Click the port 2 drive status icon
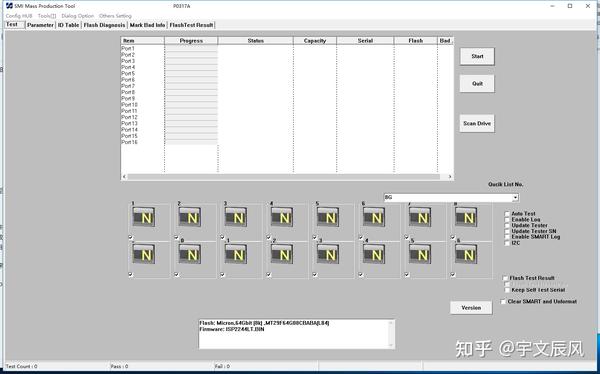The width and height of the screenshot is (600, 374). click(190, 217)
